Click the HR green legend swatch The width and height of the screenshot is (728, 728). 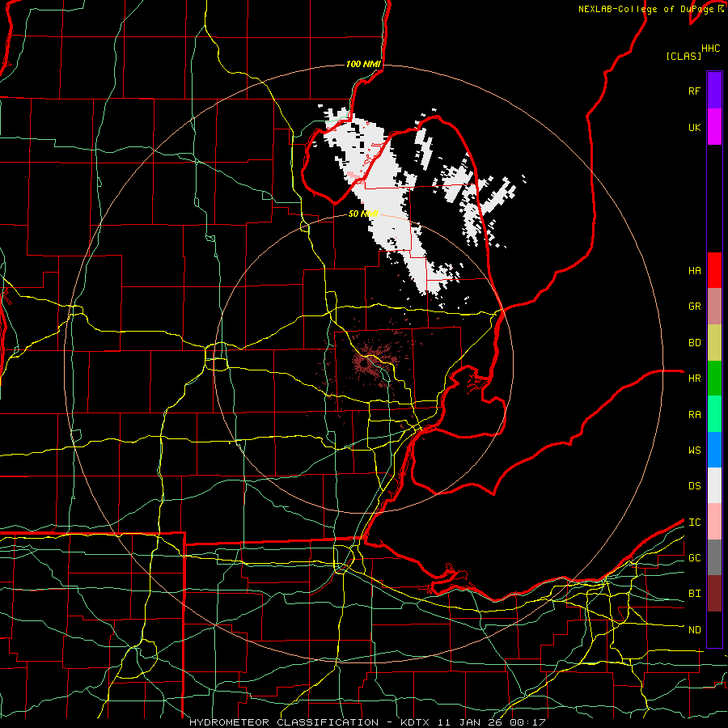tap(714, 378)
